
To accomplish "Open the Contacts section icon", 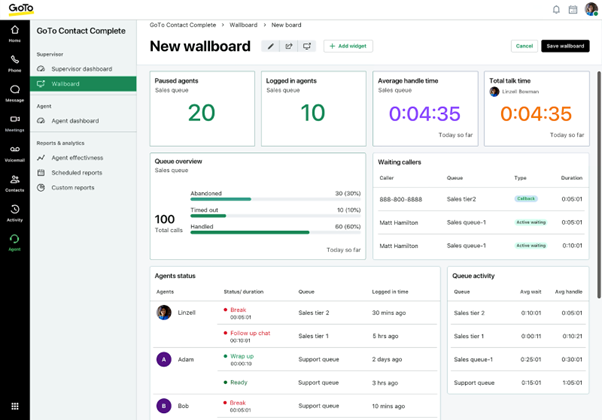I will 15,179.
